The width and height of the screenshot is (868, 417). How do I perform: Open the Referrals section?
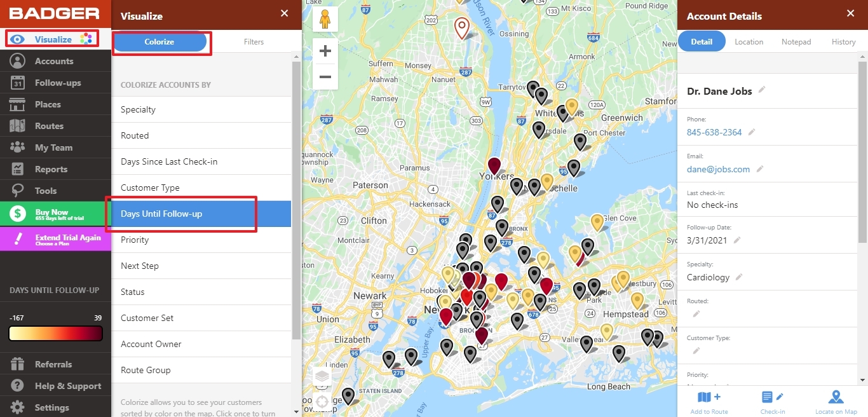click(55, 364)
